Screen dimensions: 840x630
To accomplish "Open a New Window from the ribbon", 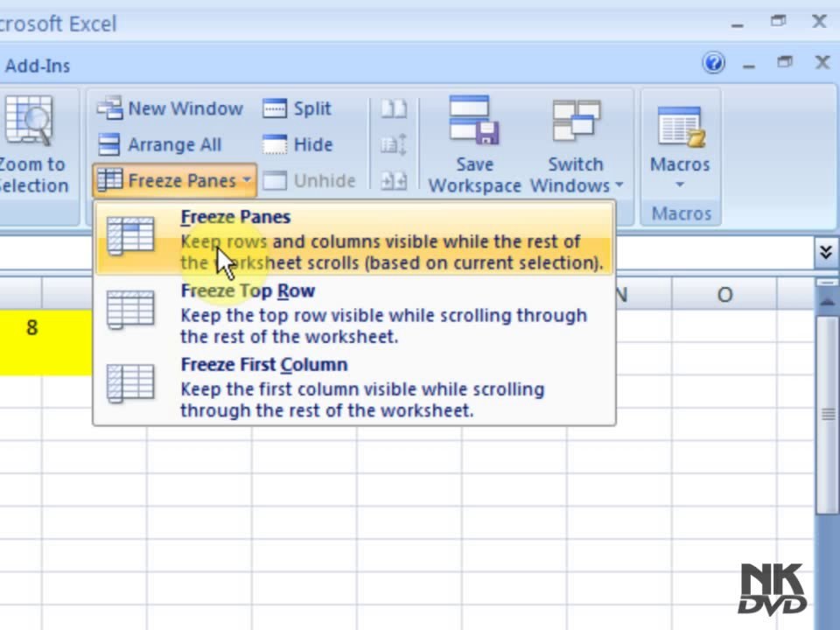I will click(171, 108).
